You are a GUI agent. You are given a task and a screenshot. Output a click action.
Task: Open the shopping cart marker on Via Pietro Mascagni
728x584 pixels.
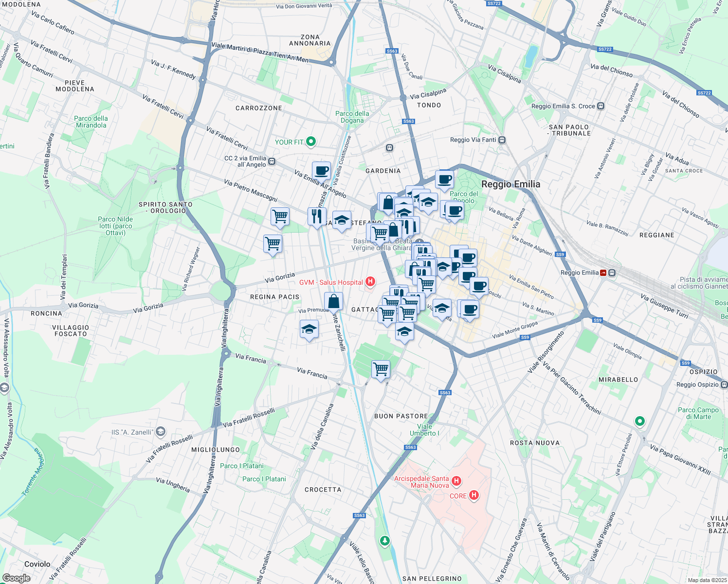pos(279,217)
